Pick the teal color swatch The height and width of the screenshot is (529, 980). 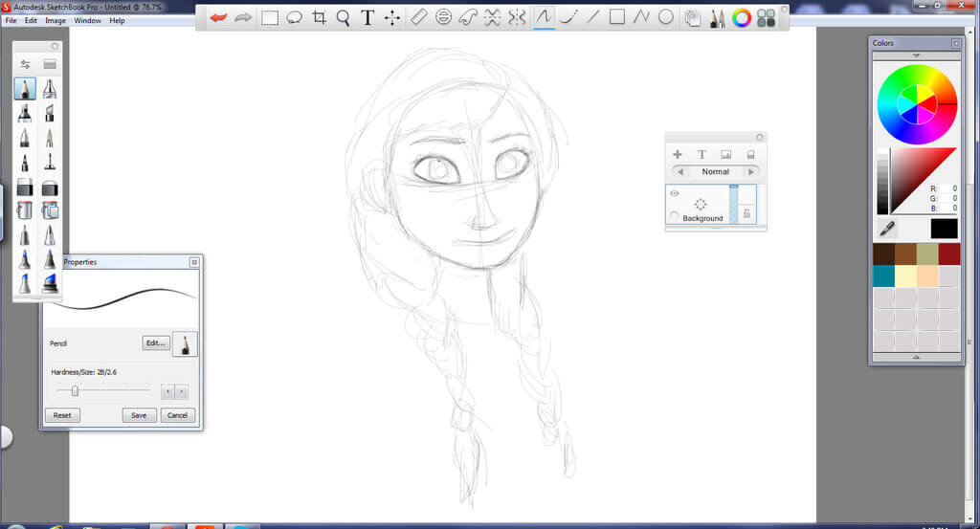[883, 276]
